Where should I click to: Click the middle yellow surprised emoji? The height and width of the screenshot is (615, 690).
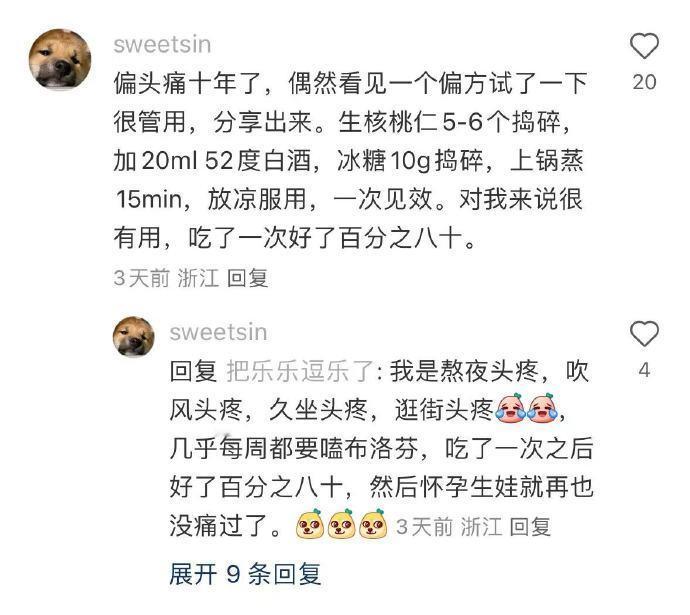click(342, 524)
